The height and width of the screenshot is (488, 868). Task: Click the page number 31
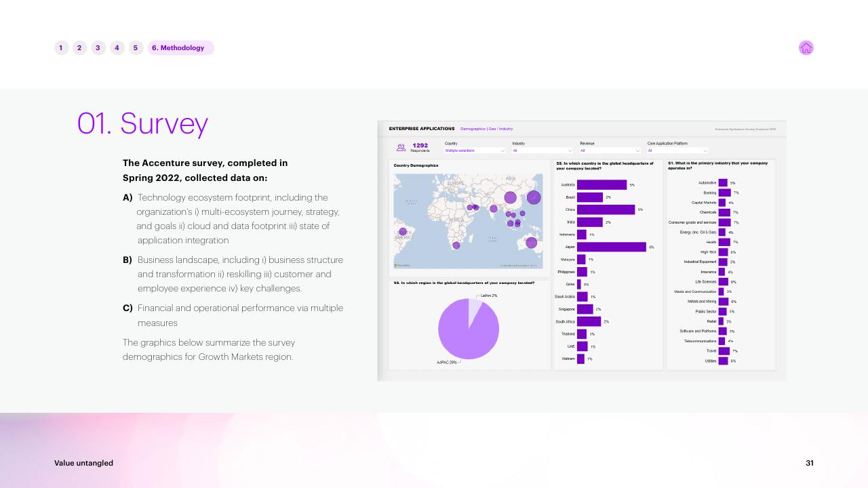(x=810, y=463)
